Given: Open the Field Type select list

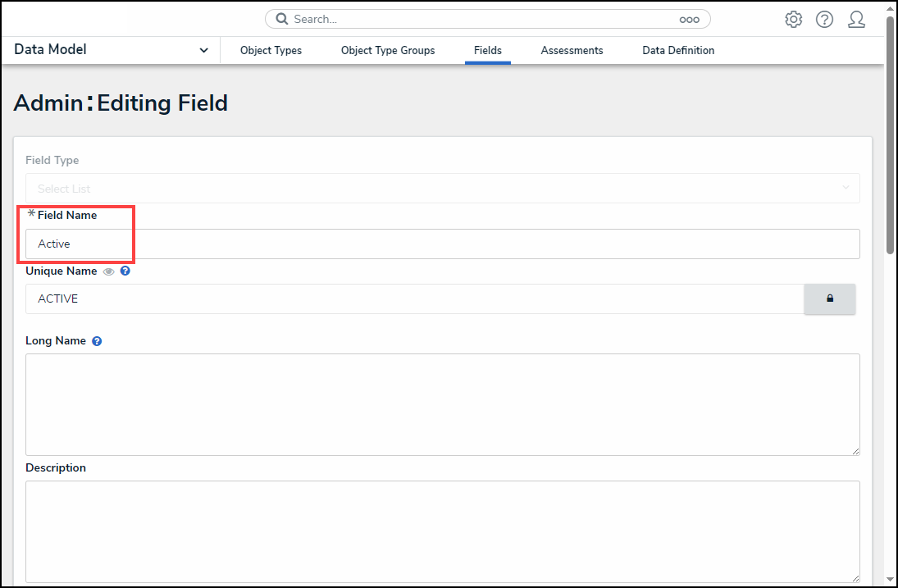Looking at the screenshot, I should [442, 189].
